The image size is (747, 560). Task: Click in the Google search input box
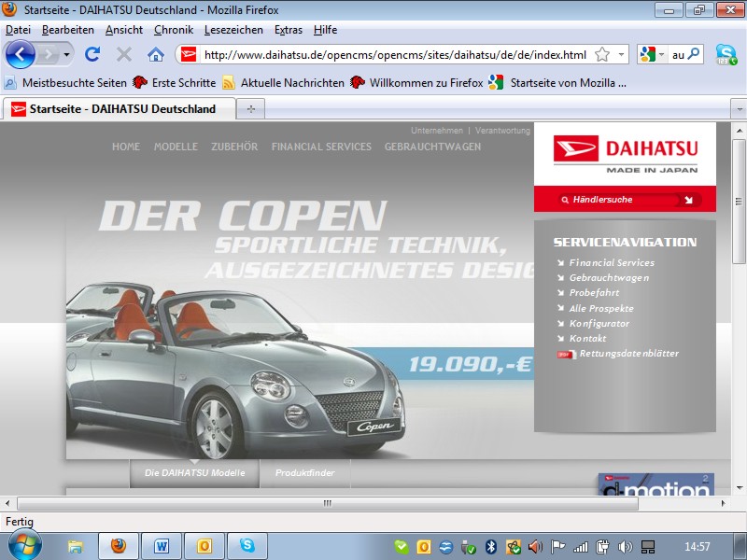679,55
